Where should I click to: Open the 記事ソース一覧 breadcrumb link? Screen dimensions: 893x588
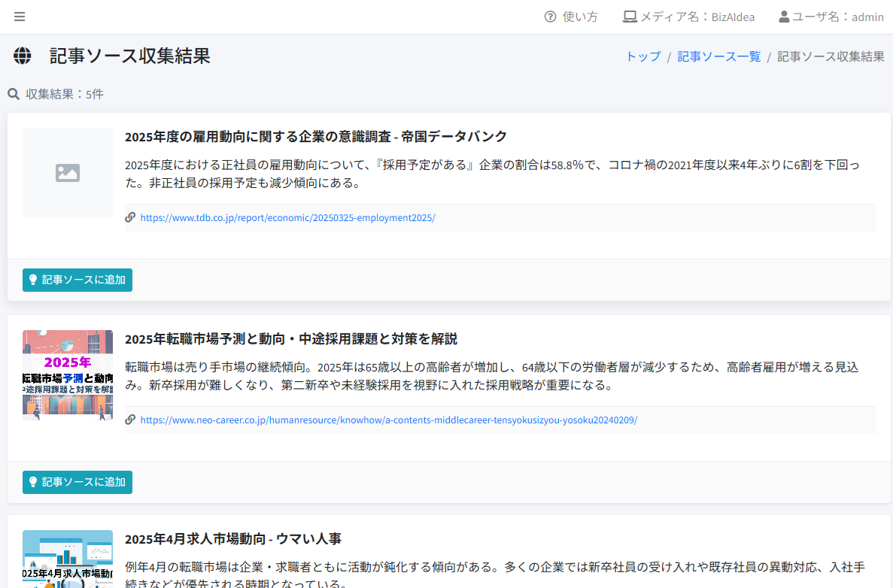tap(718, 56)
